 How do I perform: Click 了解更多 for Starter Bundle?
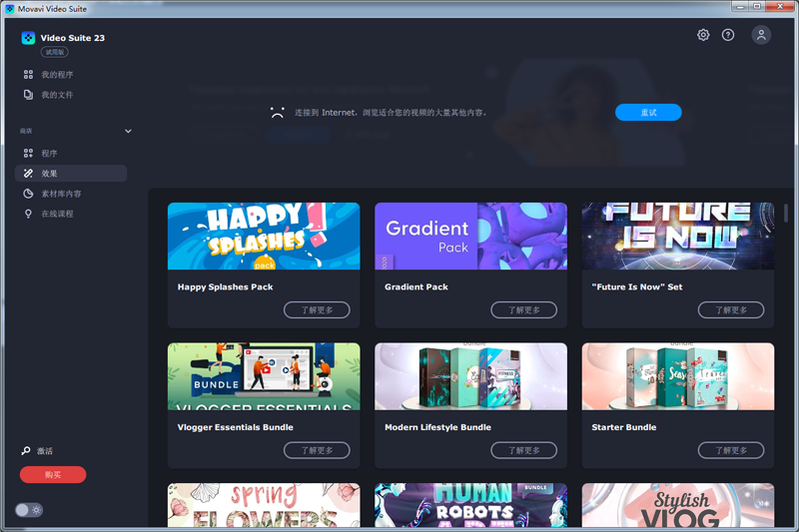pos(731,450)
